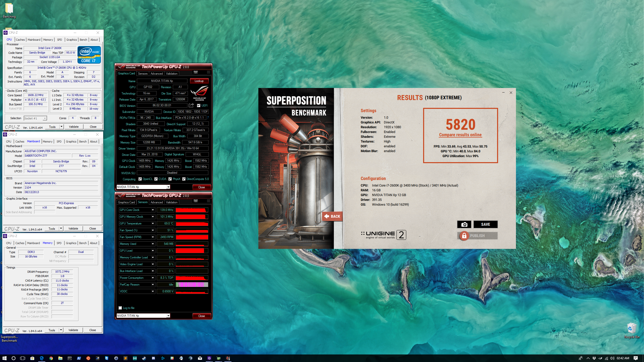Click the BACK button in Superposition
The height and width of the screenshot is (362, 644).
click(x=332, y=216)
